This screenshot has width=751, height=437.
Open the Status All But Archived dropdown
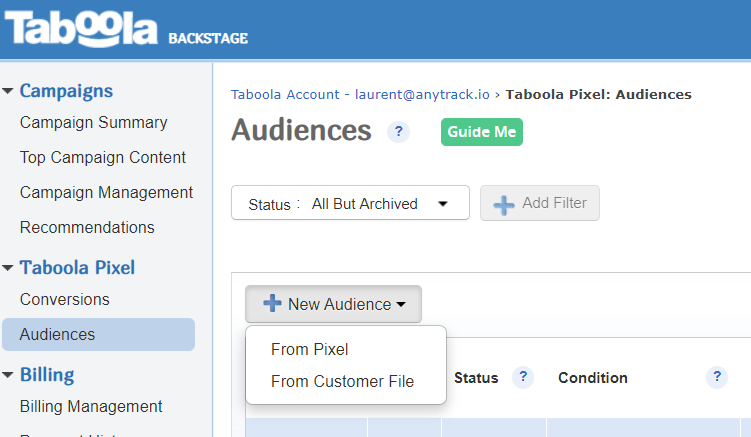[350, 203]
